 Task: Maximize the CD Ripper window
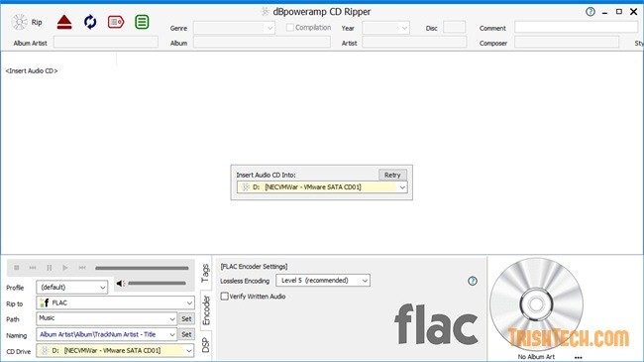[x=619, y=12]
